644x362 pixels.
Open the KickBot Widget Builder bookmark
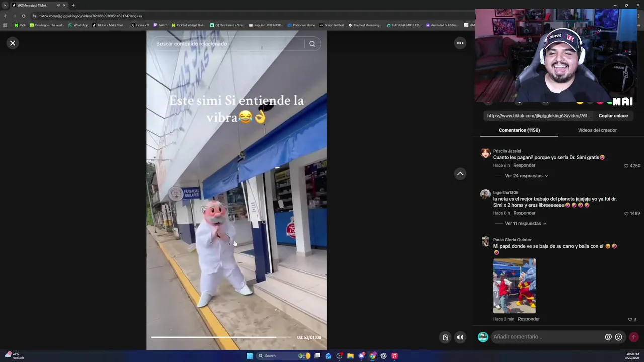(188, 25)
